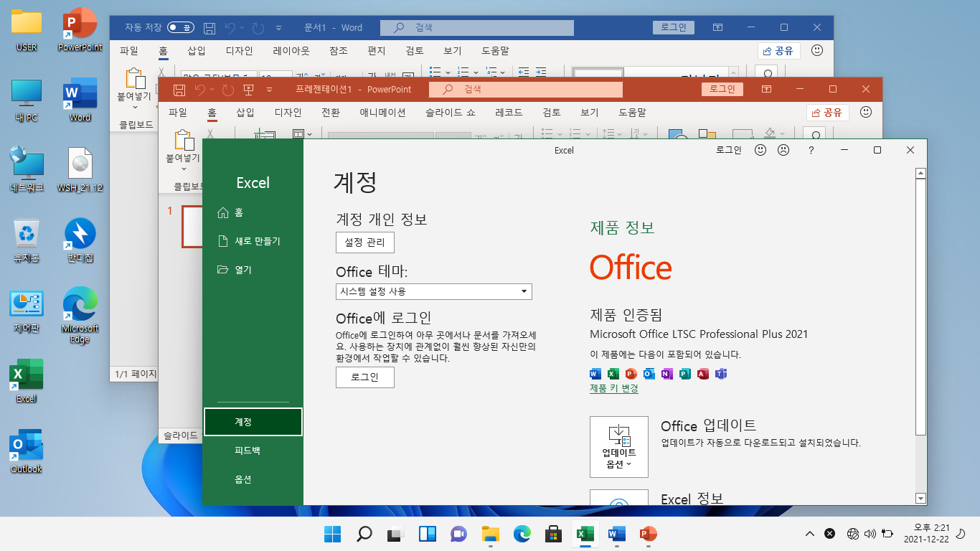This screenshot has height=551, width=980.
Task: Toggle AutoSave switch in Word title bar
Action: coord(180,28)
